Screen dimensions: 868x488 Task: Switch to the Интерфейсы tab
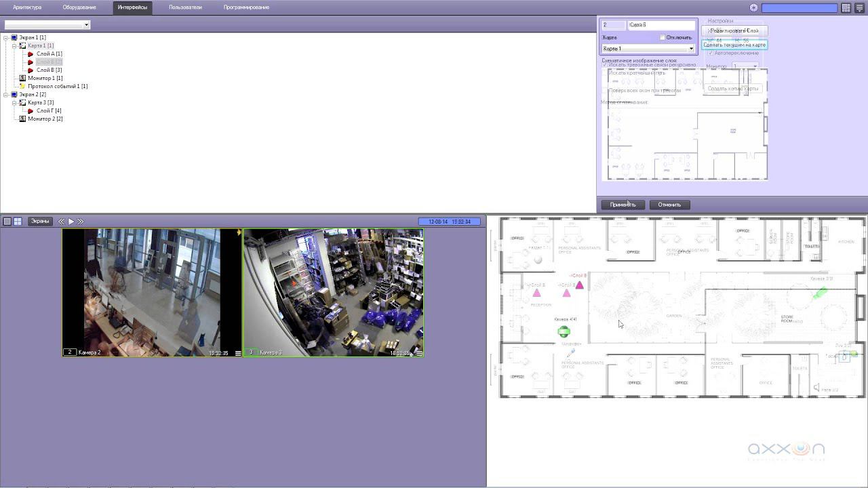[132, 7]
